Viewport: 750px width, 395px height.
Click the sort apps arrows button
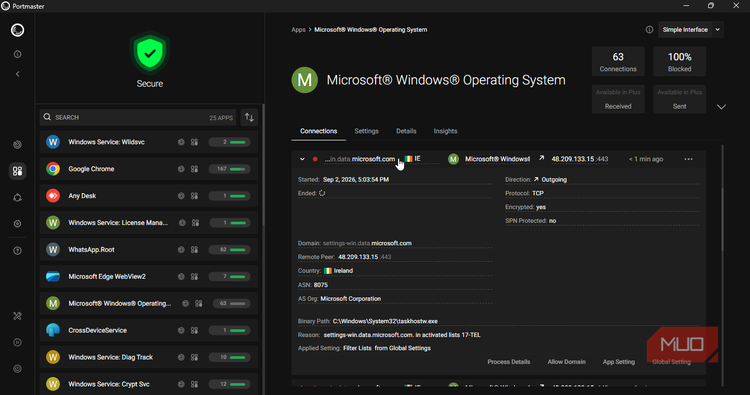249,117
